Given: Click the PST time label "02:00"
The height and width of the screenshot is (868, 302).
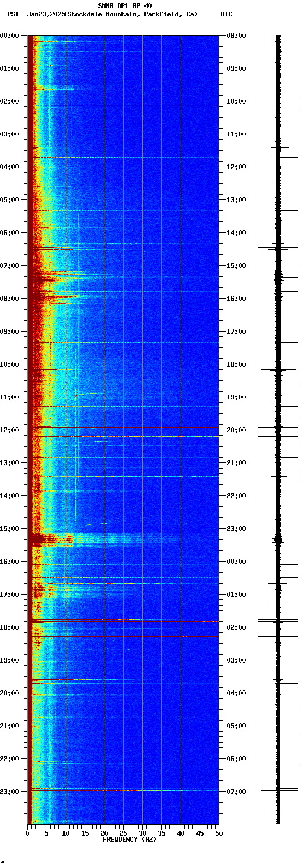Looking at the screenshot, I should click(10, 101).
